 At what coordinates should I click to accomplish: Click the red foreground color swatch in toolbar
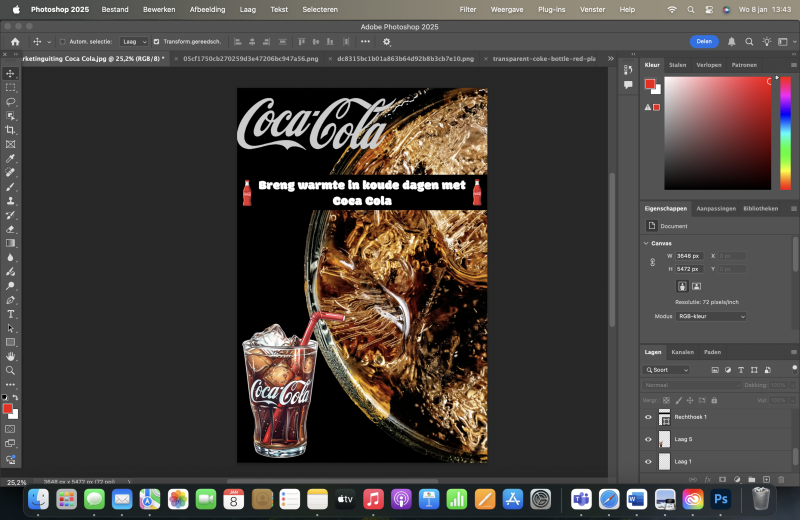pos(7,409)
